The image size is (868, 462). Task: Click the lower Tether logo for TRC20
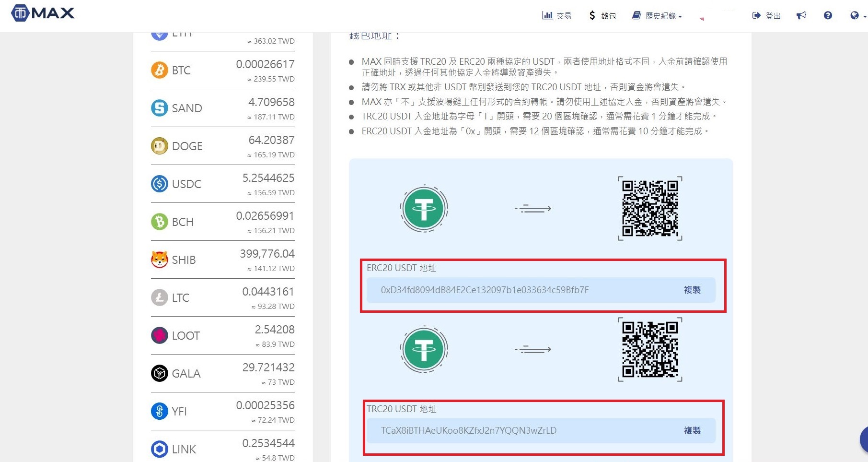[424, 350]
